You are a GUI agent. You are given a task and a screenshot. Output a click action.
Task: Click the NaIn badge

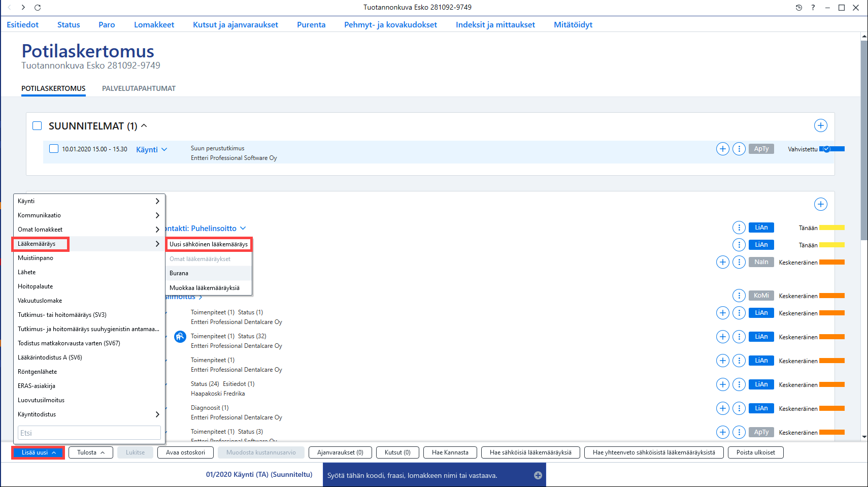(x=761, y=262)
